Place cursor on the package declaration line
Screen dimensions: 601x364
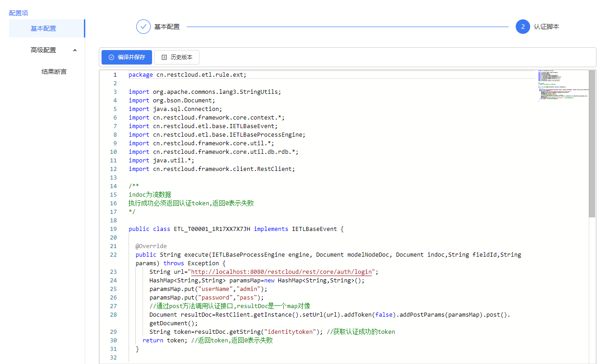pos(187,74)
